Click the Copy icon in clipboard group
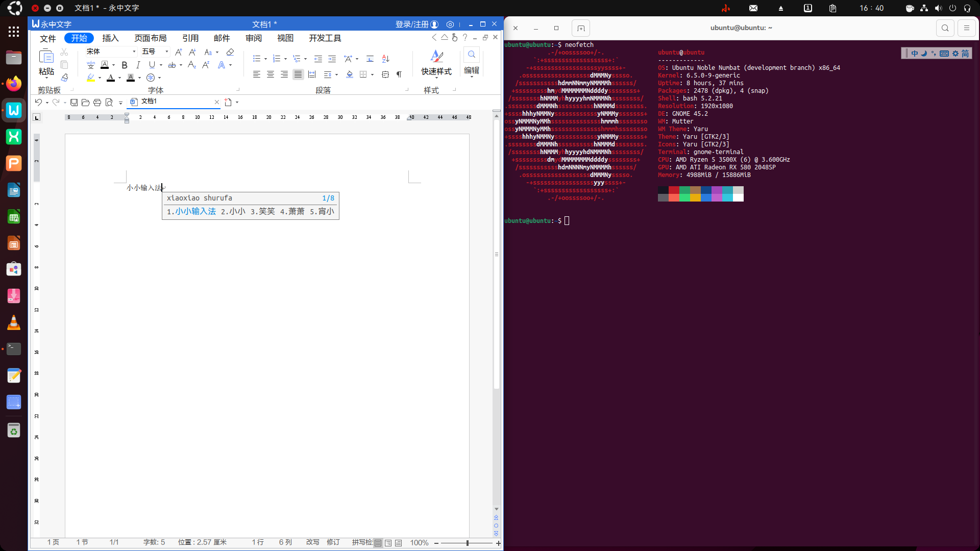 tap(64, 65)
